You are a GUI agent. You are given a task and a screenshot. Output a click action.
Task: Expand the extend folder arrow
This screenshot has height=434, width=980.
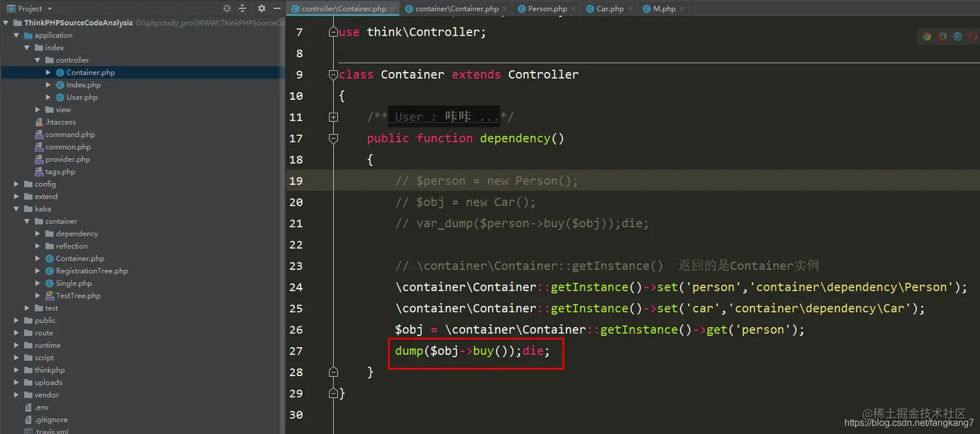16,197
